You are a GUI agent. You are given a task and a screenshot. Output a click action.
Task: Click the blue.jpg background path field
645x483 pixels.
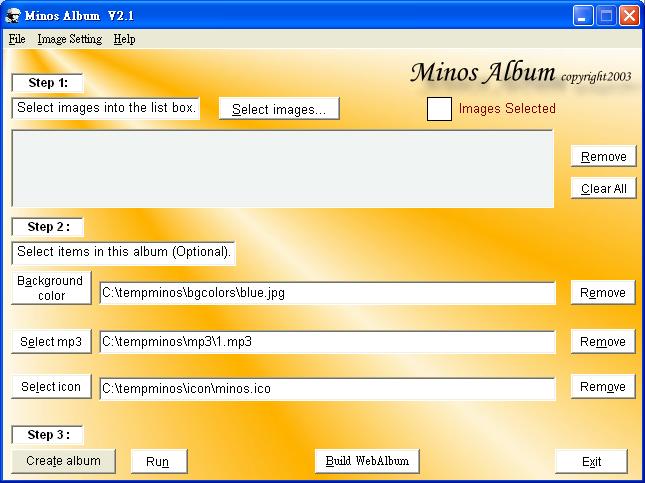coord(327,293)
